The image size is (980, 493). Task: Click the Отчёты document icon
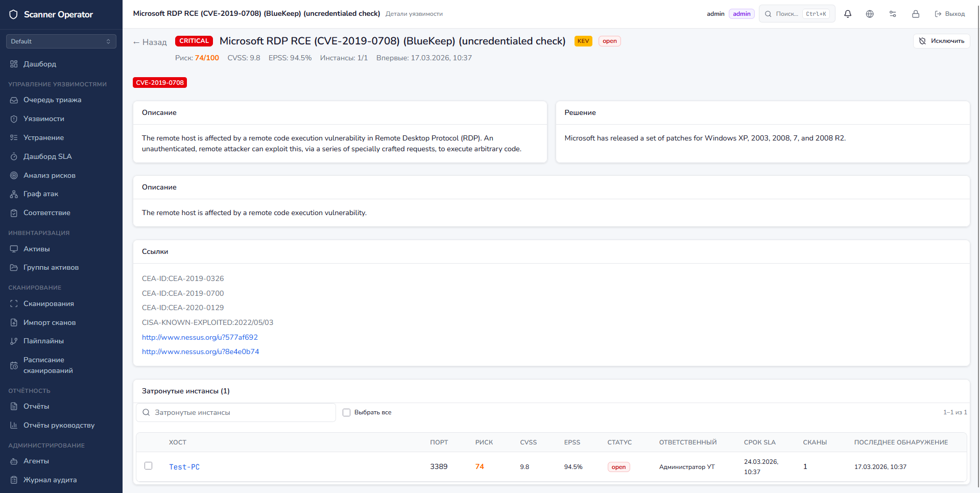click(x=14, y=406)
